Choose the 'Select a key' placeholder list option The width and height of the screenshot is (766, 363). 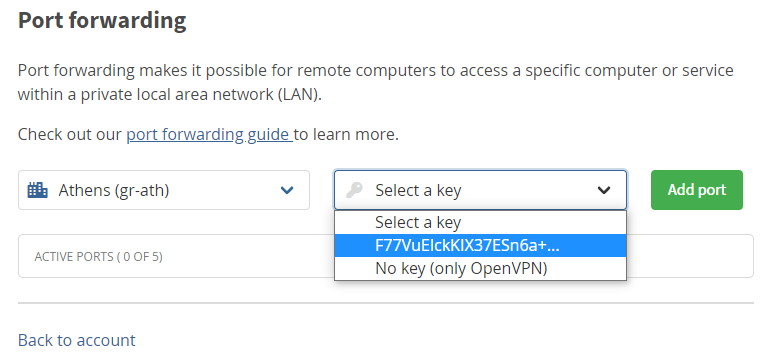pyautogui.click(x=480, y=223)
